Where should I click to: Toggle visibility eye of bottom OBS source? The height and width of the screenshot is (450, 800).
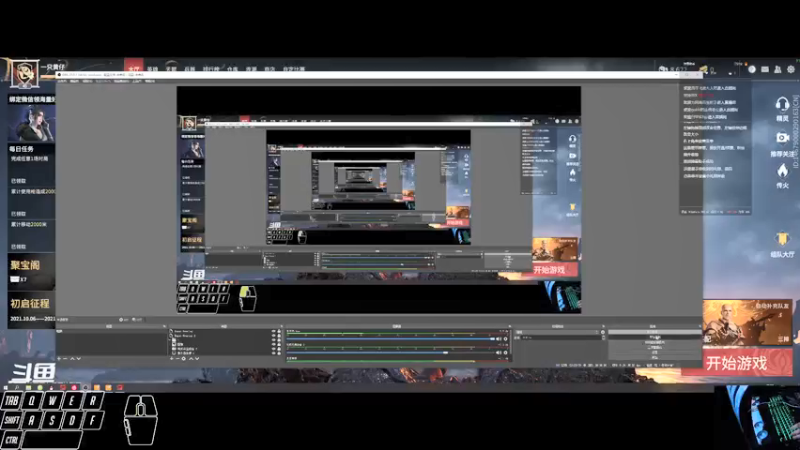tap(273, 353)
